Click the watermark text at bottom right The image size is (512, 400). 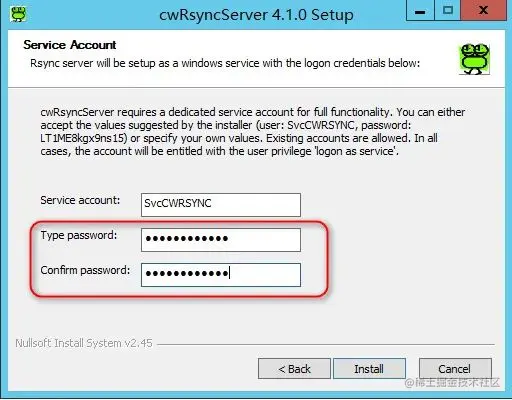coord(452,382)
